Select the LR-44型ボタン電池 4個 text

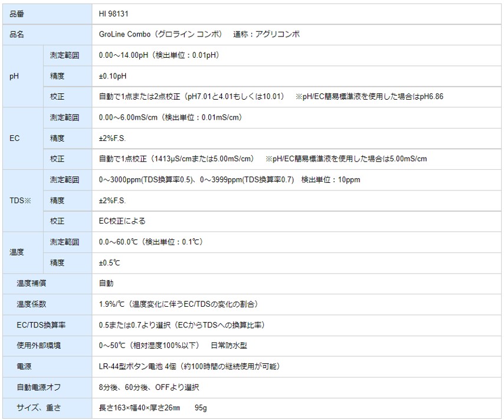[138, 367]
